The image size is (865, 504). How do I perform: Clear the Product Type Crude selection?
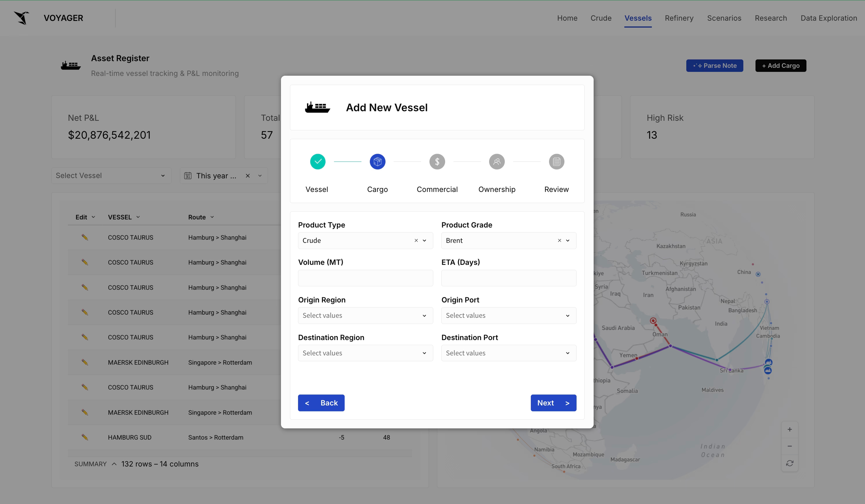[x=416, y=240]
